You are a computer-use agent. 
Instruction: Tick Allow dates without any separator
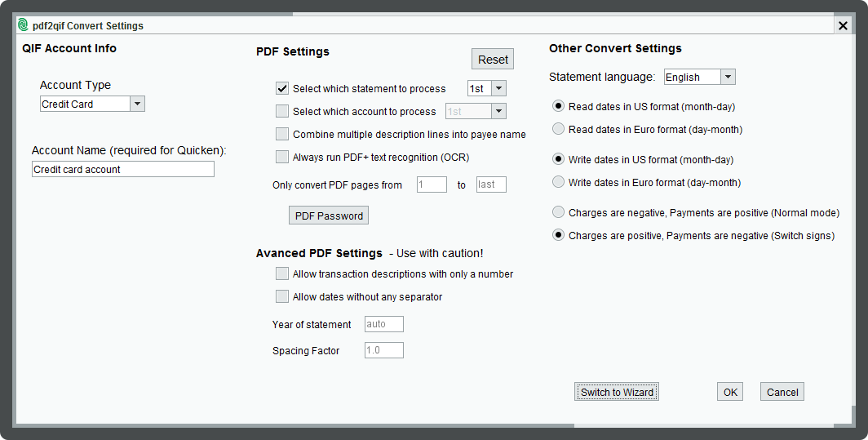click(282, 297)
